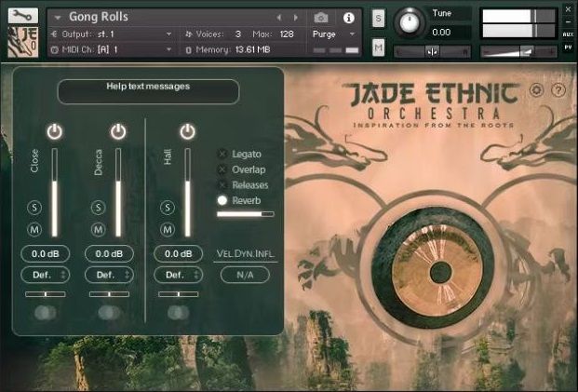Viewport: 578px width, 392px height.
Task: Toggle the AUX sends button
Action: coord(568,34)
